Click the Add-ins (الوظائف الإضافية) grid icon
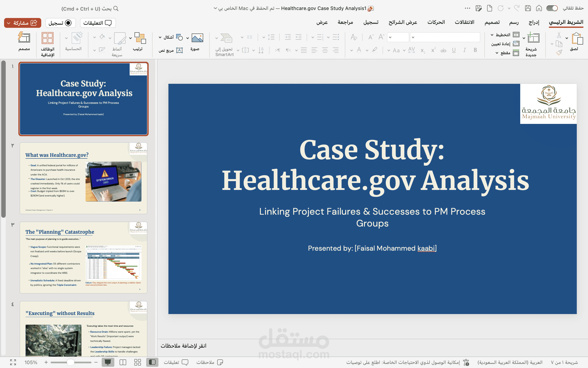Viewport: 588px width, 368px height. click(x=47, y=38)
